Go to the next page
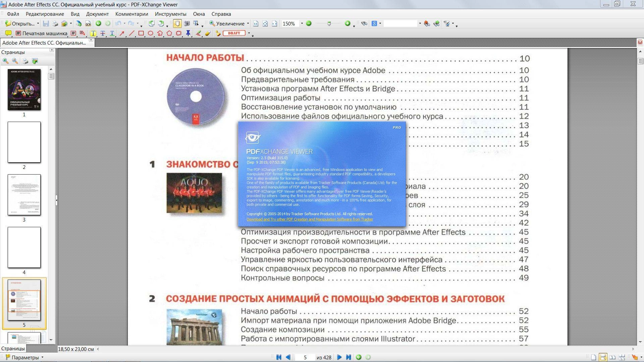 click(x=339, y=357)
